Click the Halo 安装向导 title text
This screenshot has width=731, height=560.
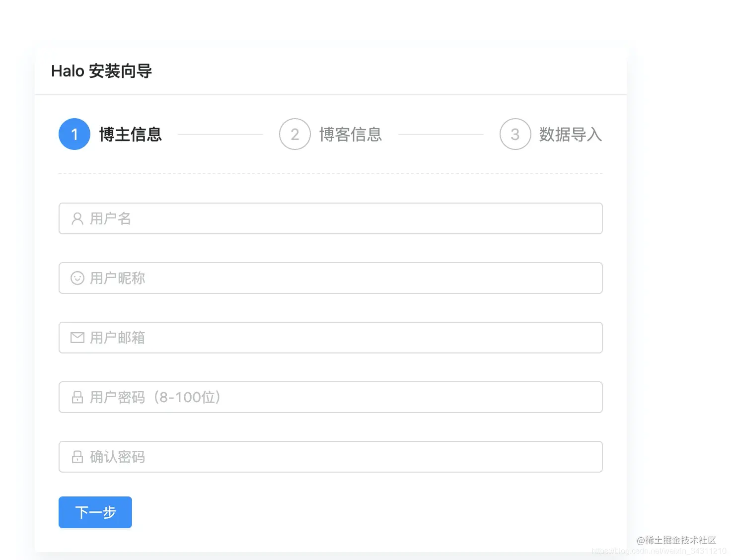[x=102, y=71]
